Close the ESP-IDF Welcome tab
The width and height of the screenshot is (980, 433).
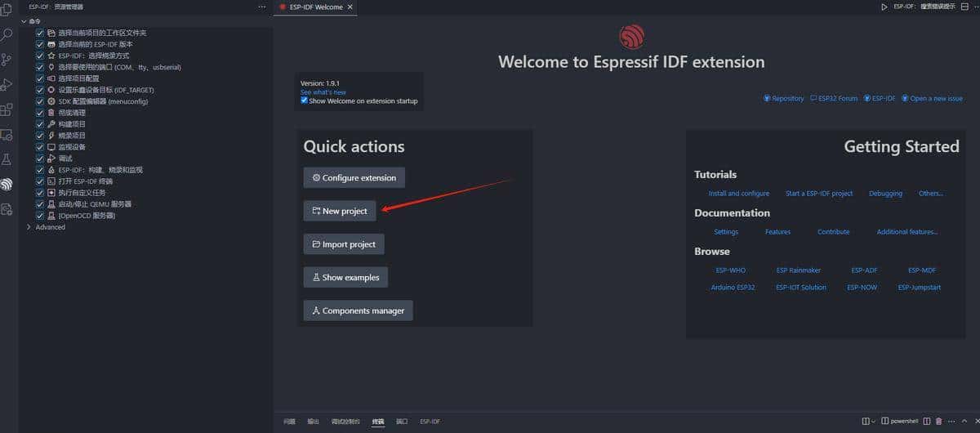[x=350, y=7]
